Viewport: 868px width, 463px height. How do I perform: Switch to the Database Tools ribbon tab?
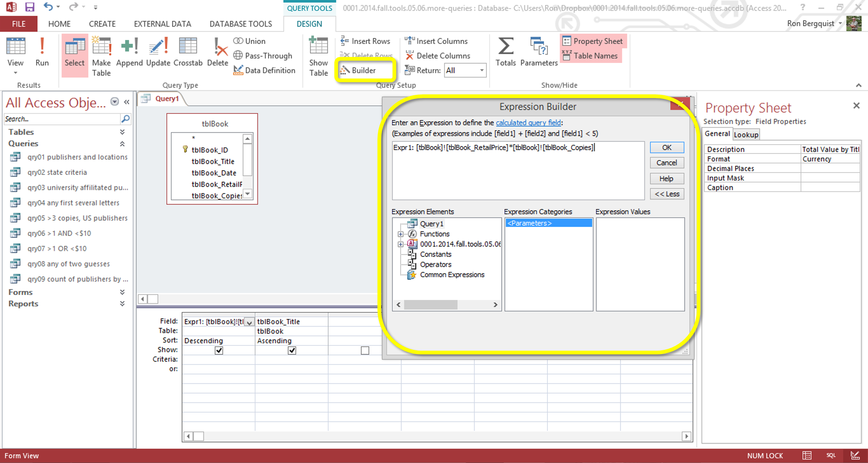tap(240, 24)
